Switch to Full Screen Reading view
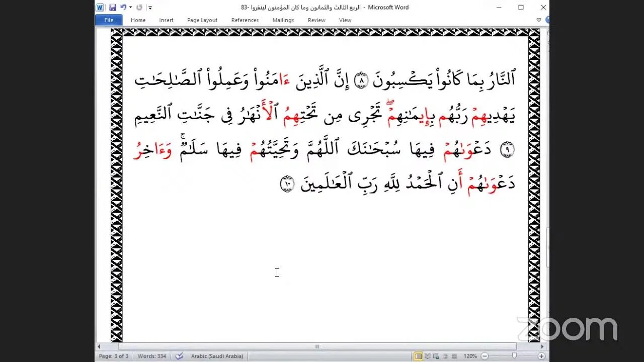 (428, 356)
